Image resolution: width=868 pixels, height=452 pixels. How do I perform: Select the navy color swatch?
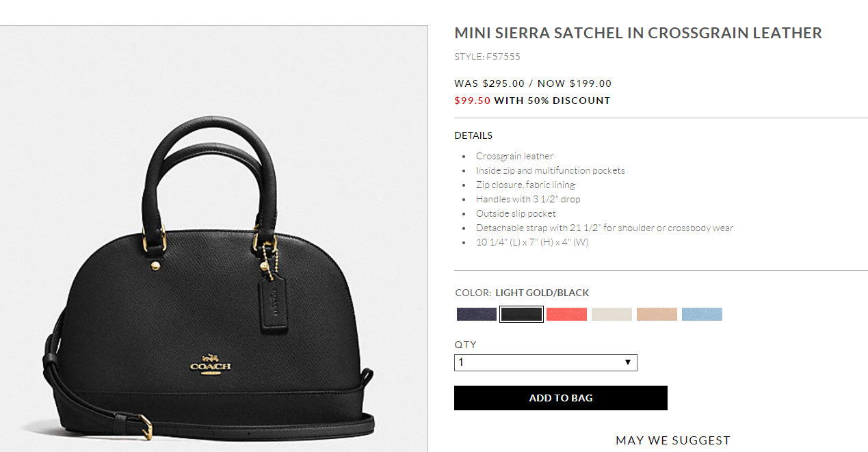click(x=476, y=314)
